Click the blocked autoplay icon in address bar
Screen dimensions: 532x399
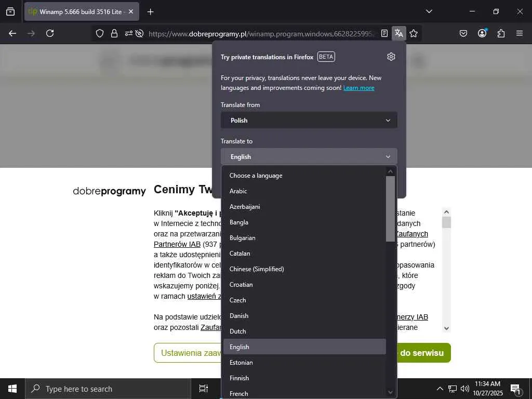[139, 33]
